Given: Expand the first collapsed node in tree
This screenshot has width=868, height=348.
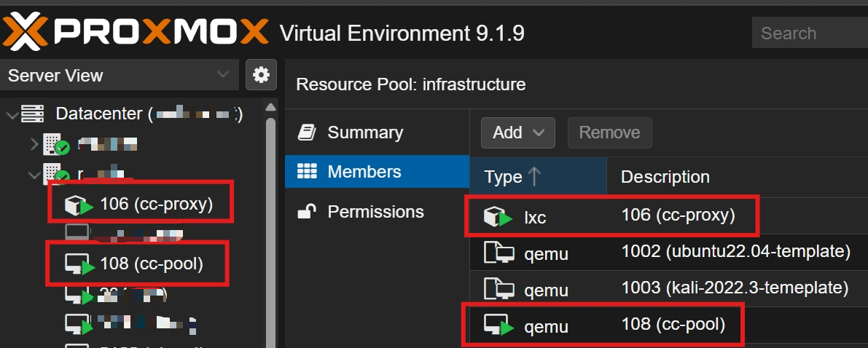Looking at the screenshot, I should click(x=34, y=144).
